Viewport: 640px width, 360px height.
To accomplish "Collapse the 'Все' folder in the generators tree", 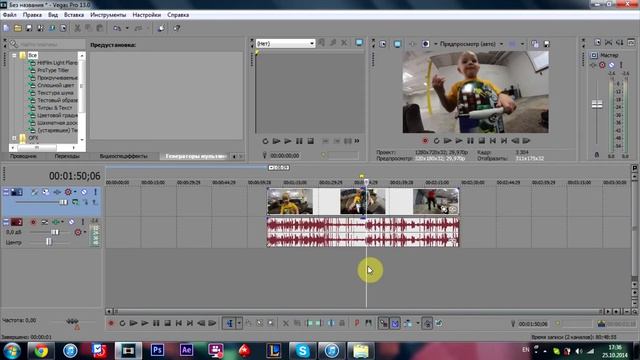I will [14, 55].
